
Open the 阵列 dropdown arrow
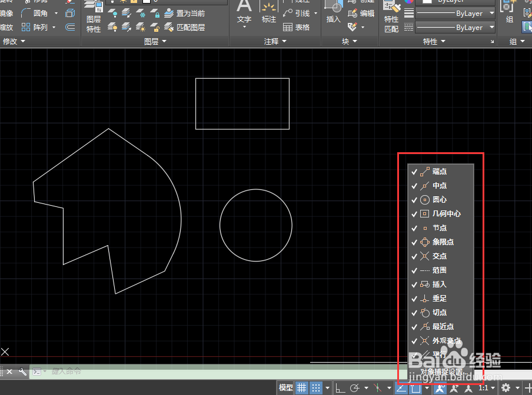[x=54, y=27]
